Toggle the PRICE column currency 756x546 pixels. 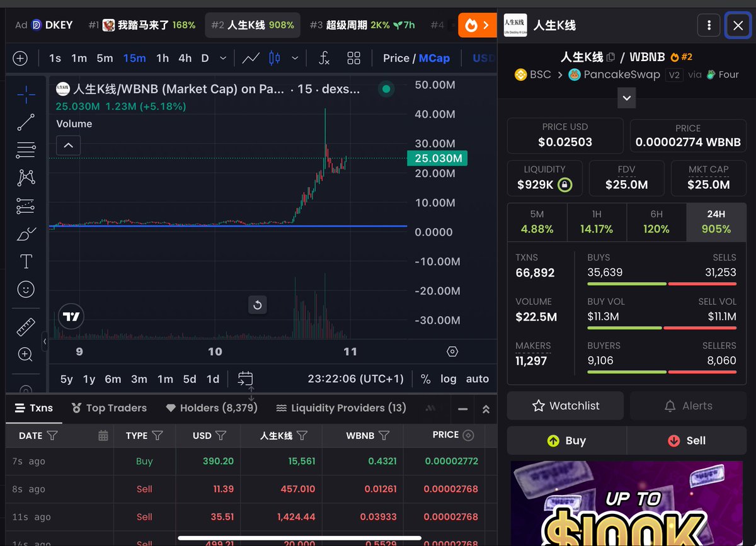[x=468, y=435]
